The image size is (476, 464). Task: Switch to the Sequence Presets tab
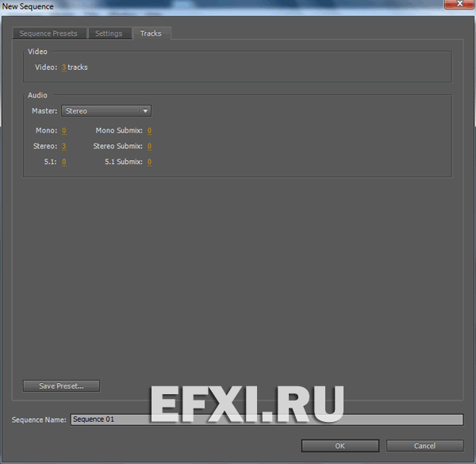(49, 33)
